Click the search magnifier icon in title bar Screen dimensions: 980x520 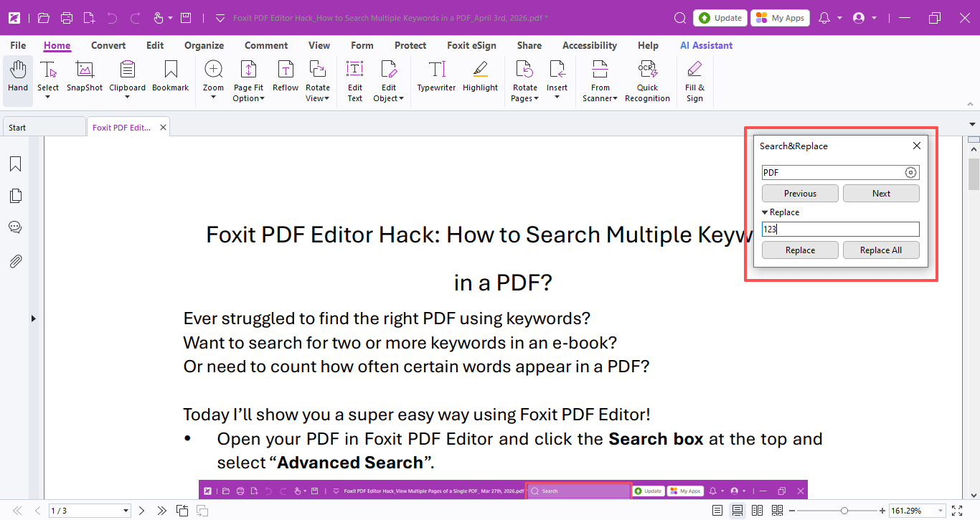(x=681, y=18)
